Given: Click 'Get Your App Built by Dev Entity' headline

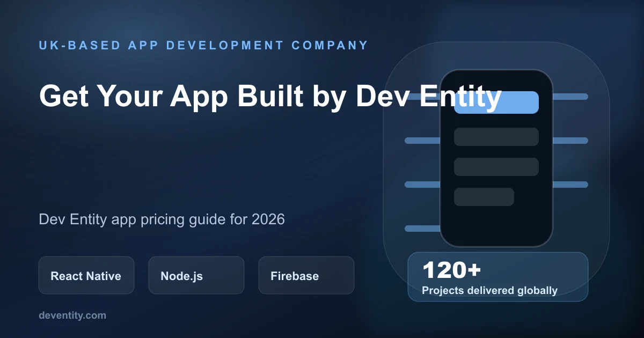Looking at the screenshot, I should 270,98.
